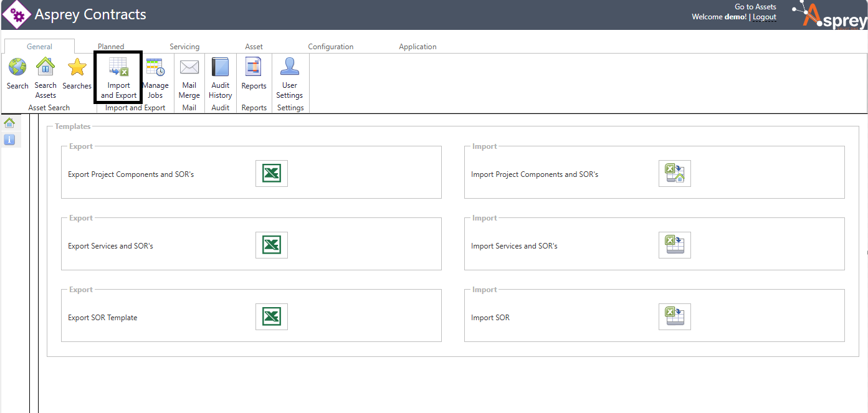The image size is (868, 413).
Task: Click Excel icon for Export Project Components
Action: coord(272,173)
